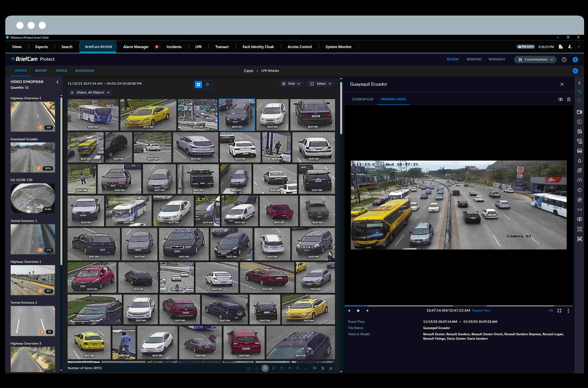Viewport: 588px width, 388px height.
Task: Toggle fullscreen for the video player
Action: 559,311
